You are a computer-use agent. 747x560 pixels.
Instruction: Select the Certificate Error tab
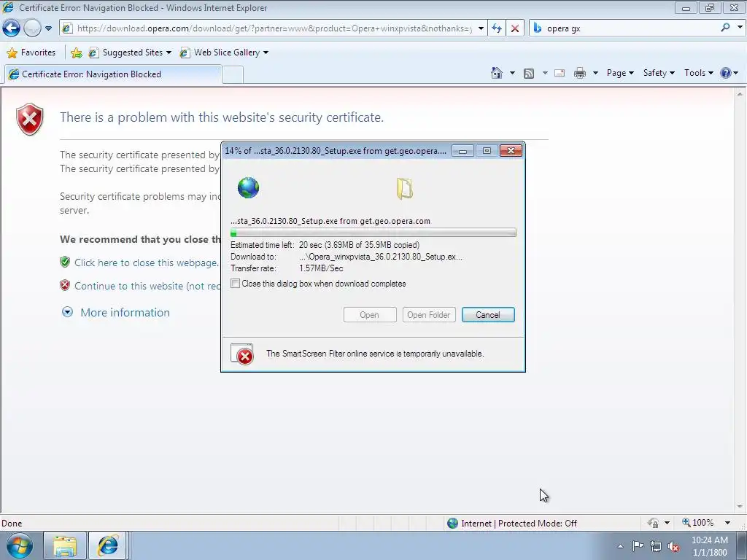point(112,74)
